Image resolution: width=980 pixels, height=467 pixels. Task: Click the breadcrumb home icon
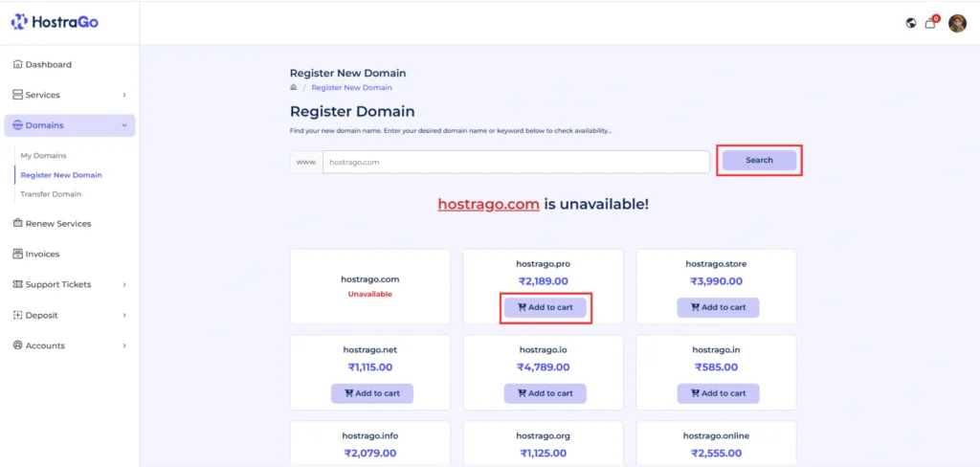tap(294, 87)
